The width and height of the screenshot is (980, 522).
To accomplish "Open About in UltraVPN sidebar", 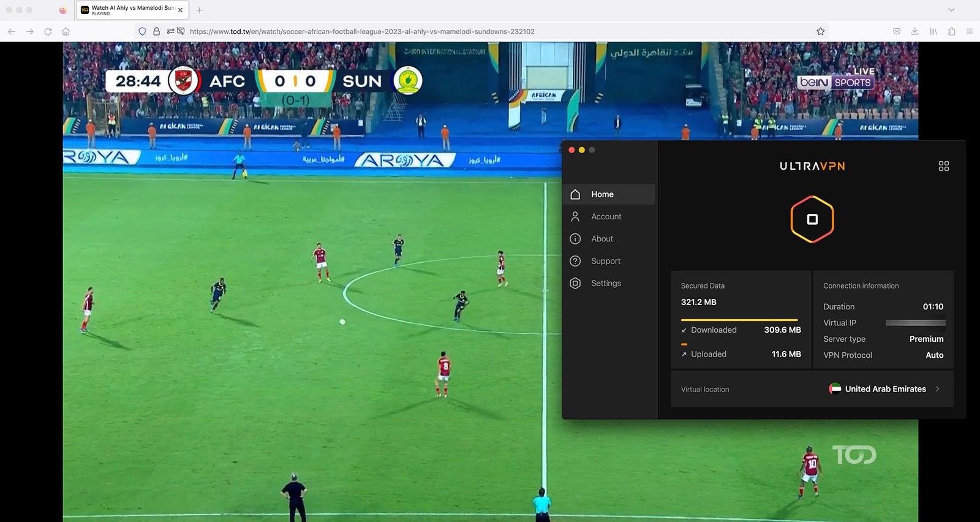I will point(609,239).
